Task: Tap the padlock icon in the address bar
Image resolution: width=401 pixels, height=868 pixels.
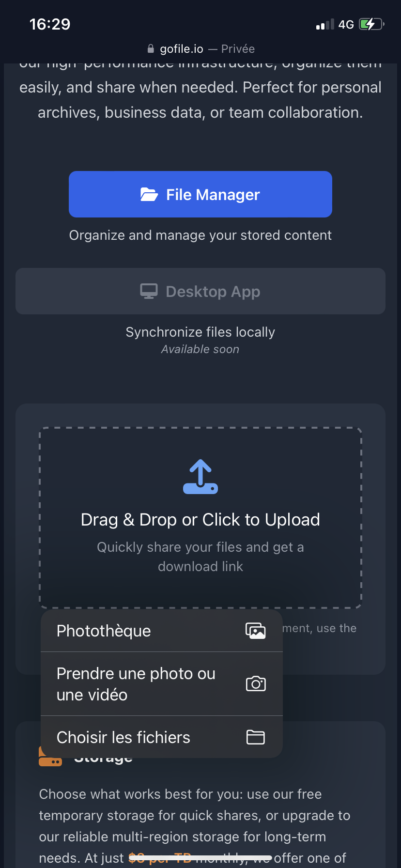Action: pyautogui.click(x=151, y=49)
